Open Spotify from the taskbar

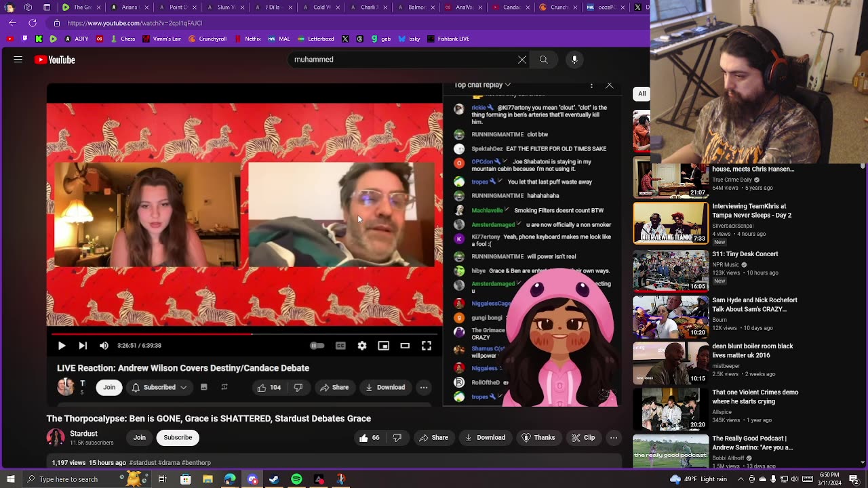[x=296, y=479]
